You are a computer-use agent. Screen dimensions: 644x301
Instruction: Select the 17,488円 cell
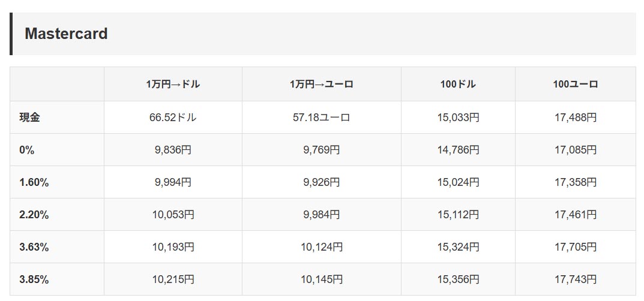click(575, 118)
